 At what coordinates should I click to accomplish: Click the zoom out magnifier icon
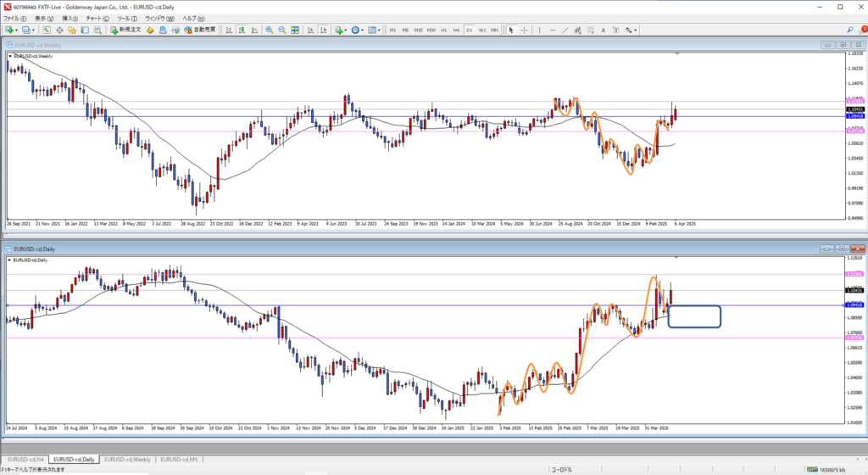pos(281,30)
